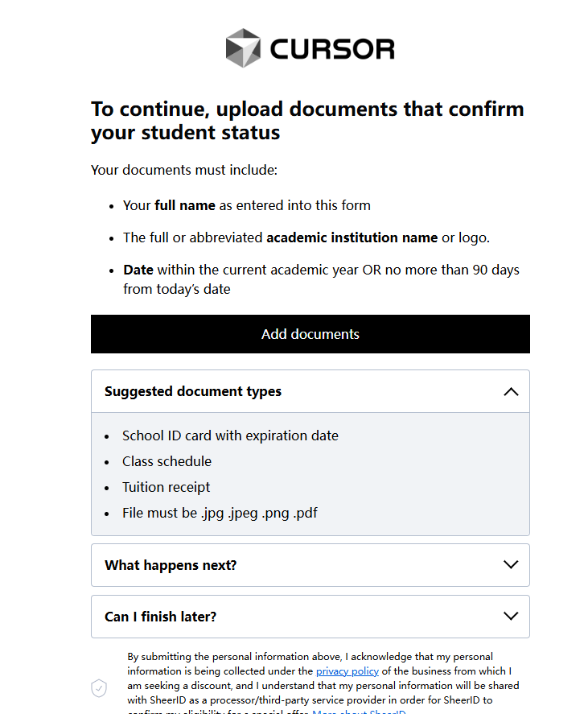Click the CURSOR wordmark text
588x714 pixels.
332,49
